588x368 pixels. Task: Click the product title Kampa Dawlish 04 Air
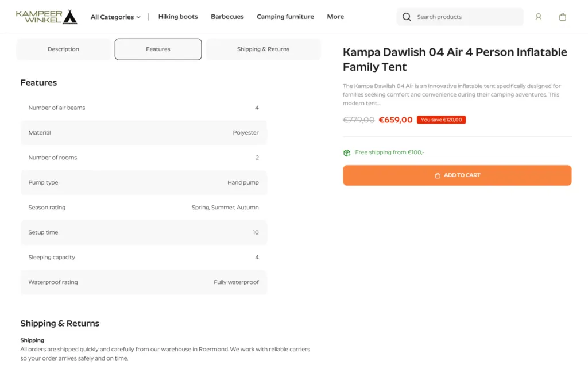pos(455,59)
